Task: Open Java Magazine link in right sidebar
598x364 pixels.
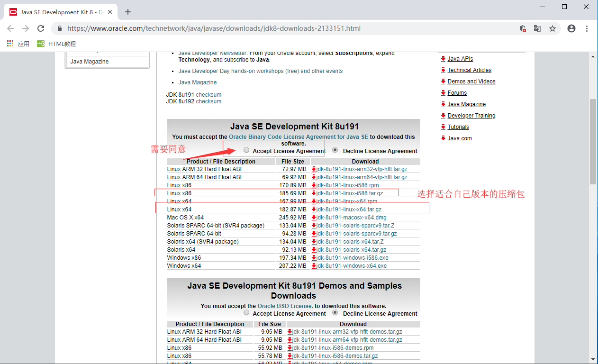Action: (x=467, y=104)
